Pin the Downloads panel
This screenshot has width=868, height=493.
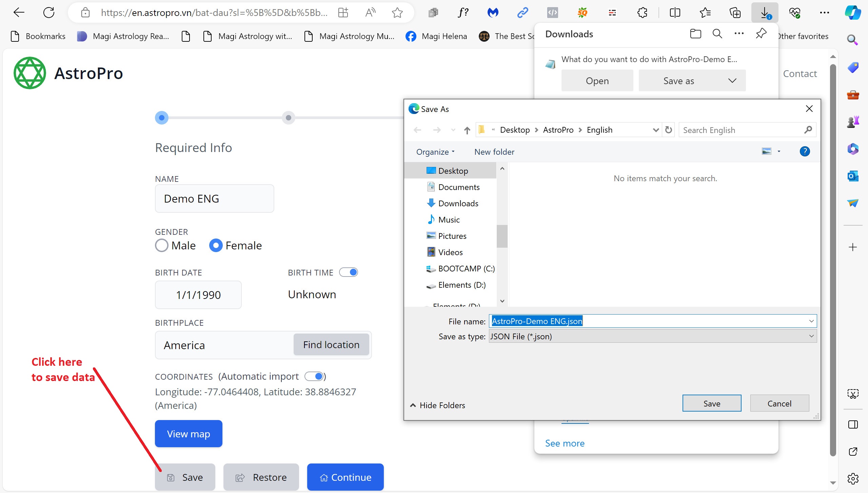coord(761,34)
